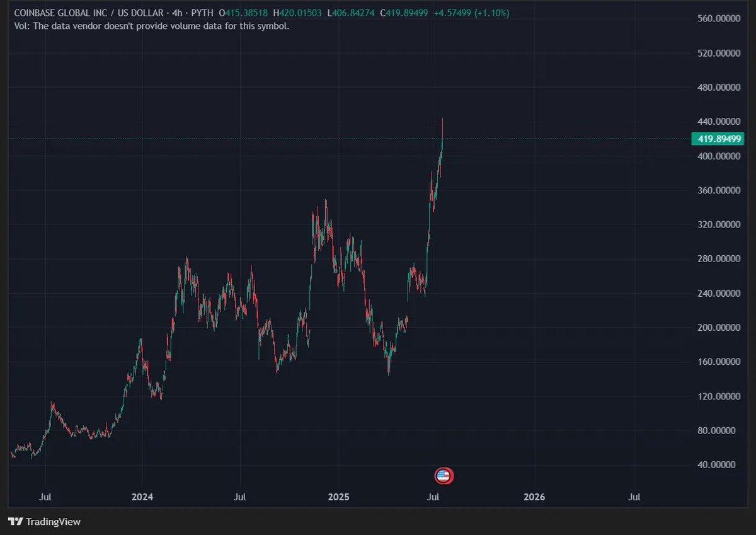The width and height of the screenshot is (756, 535).
Task: Select the current price label 419.89499
Action: [717, 139]
